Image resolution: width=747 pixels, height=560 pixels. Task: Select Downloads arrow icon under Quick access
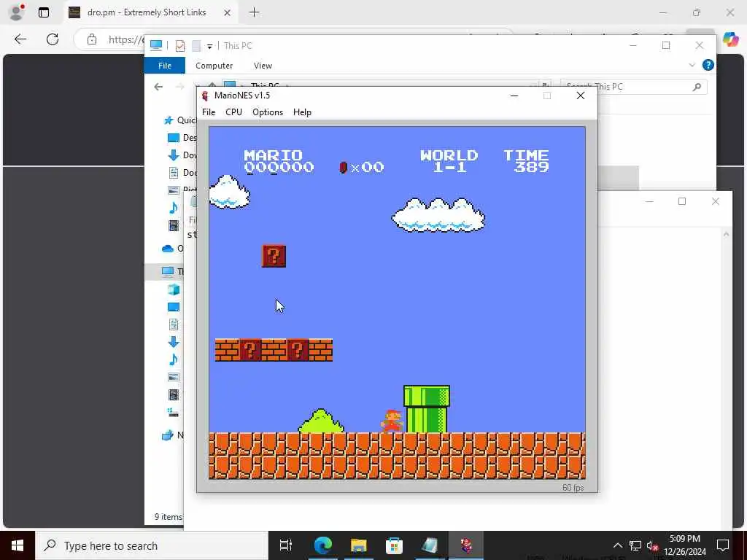(174, 155)
